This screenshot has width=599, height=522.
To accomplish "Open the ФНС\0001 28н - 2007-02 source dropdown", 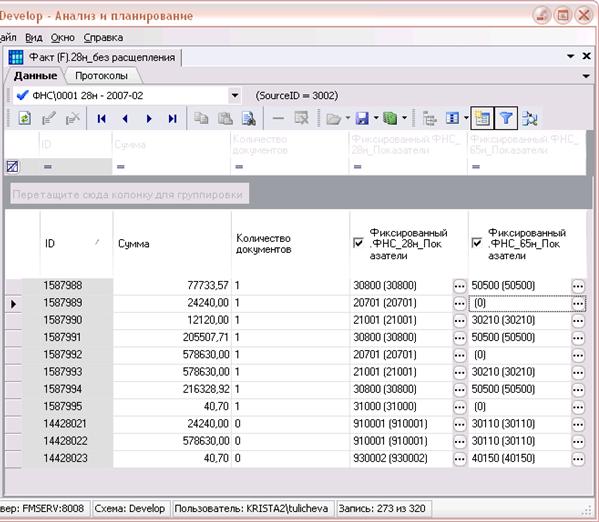I will click(235, 96).
